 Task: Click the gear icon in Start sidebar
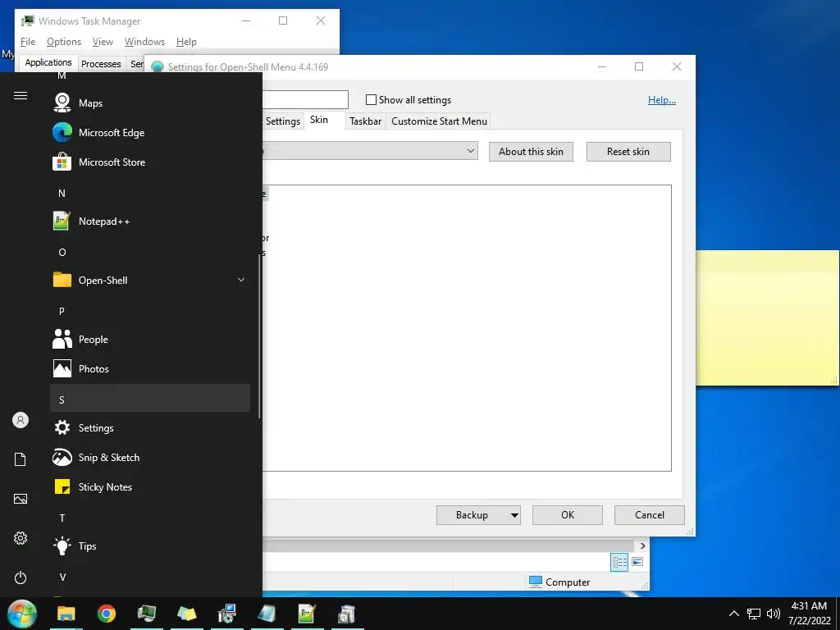pos(21,538)
